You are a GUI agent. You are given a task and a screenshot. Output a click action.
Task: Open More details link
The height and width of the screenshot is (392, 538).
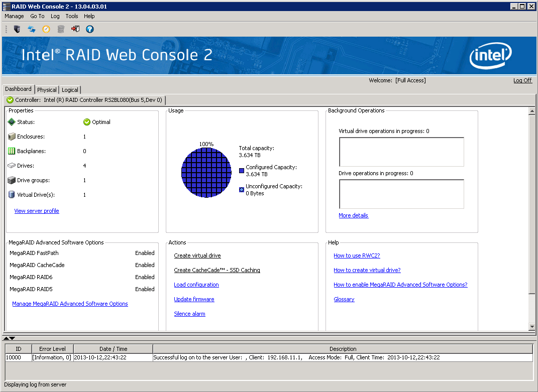tap(354, 215)
